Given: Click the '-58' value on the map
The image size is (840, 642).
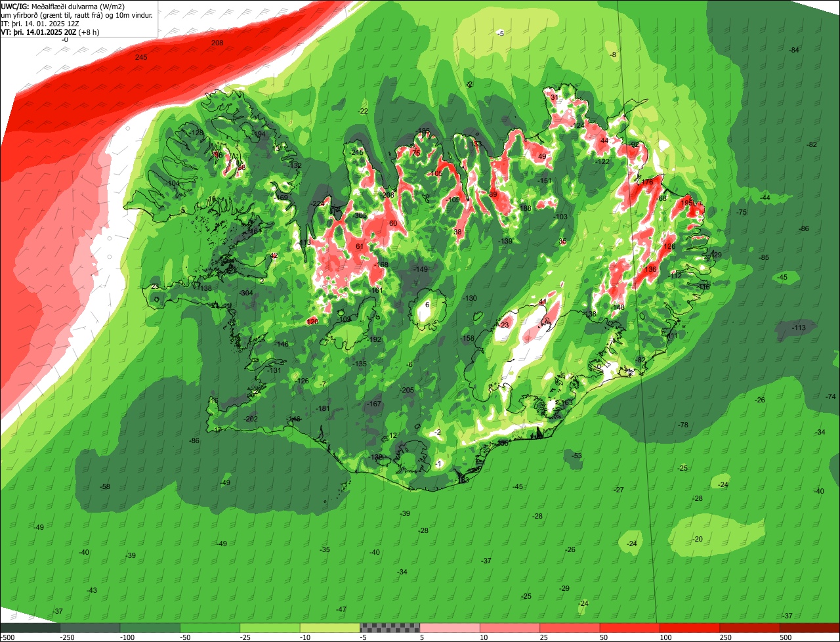Looking at the screenshot, I should tap(104, 486).
